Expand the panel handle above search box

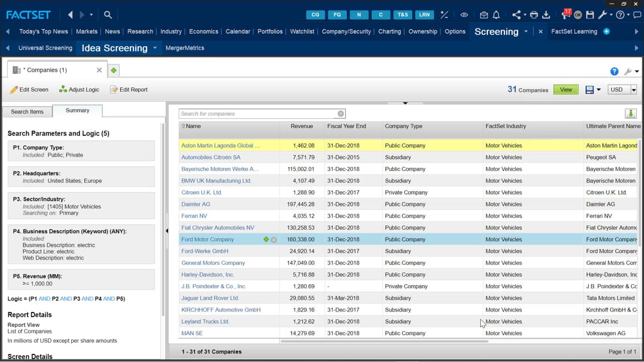click(405, 103)
